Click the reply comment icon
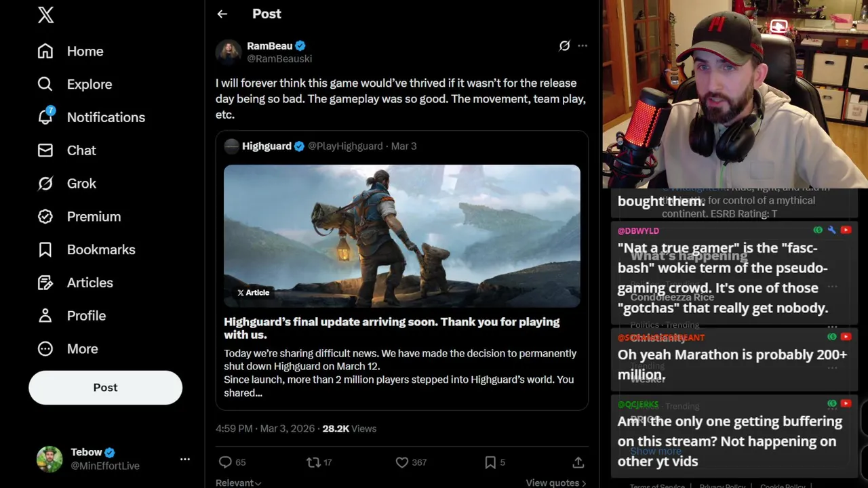 pyautogui.click(x=225, y=462)
